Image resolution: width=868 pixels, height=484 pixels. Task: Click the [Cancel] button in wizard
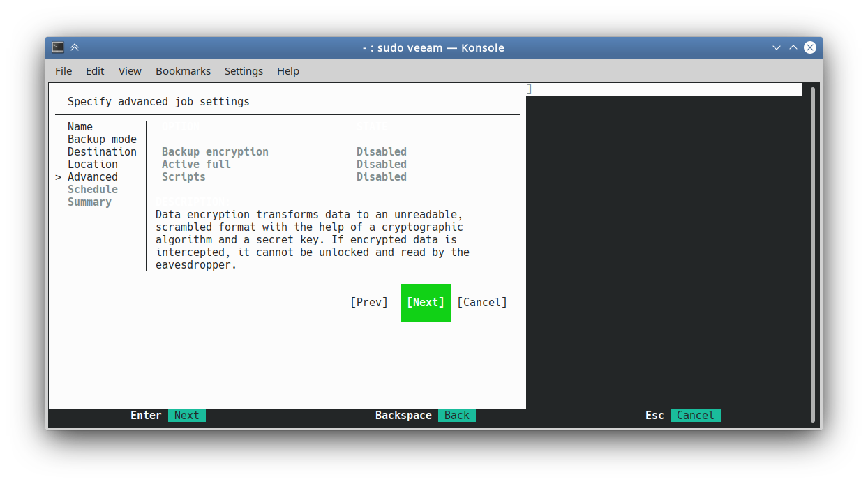pos(482,302)
